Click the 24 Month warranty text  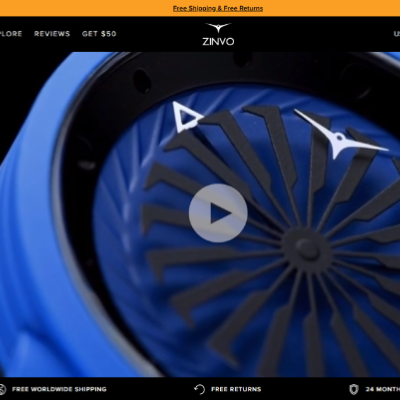(x=383, y=389)
